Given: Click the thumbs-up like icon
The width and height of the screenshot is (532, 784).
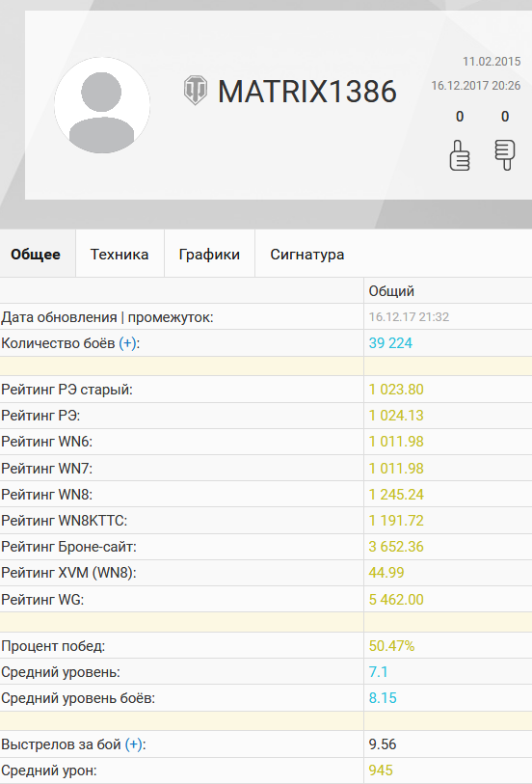Looking at the screenshot, I should (x=460, y=155).
